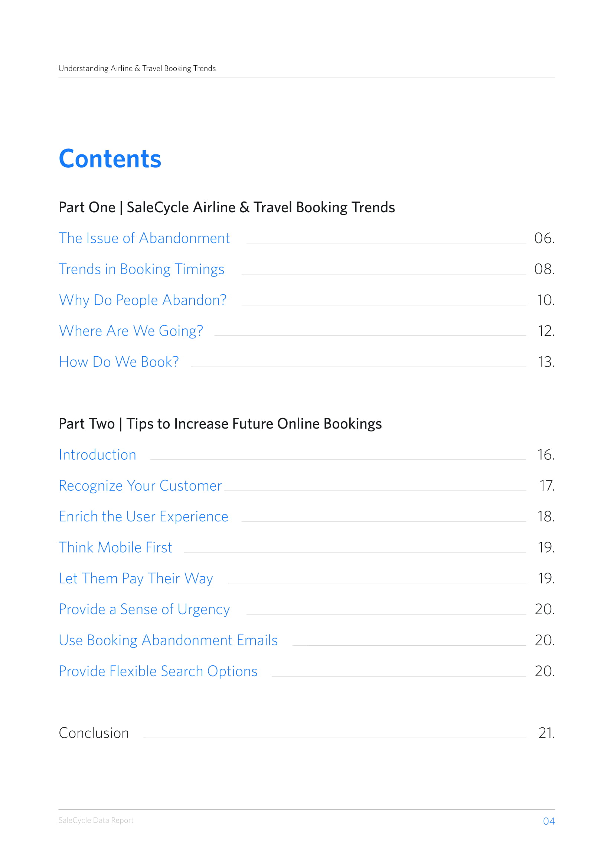Click the '04' footer page number
Viewport: 614px width, 868px height.
(549, 821)
